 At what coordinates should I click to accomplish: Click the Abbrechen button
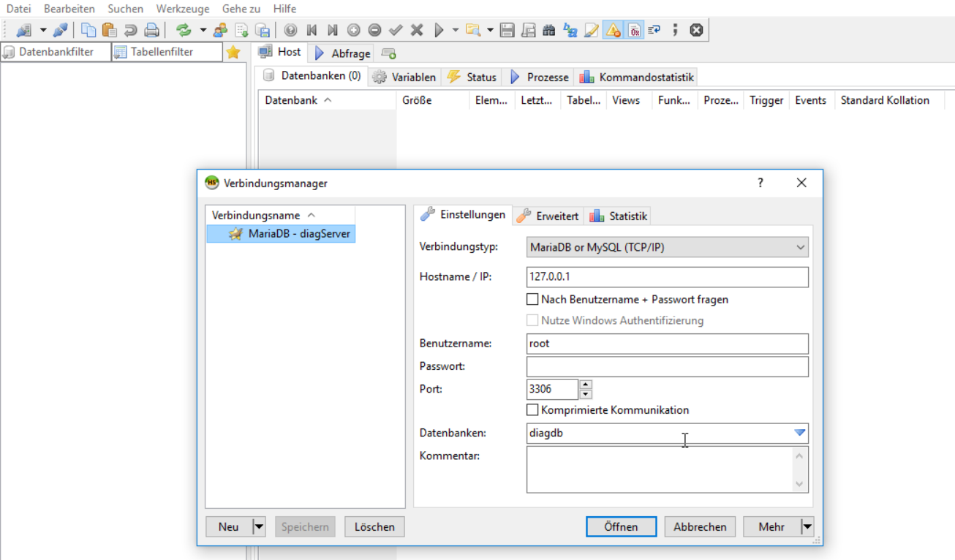click(x=700, y=526)
